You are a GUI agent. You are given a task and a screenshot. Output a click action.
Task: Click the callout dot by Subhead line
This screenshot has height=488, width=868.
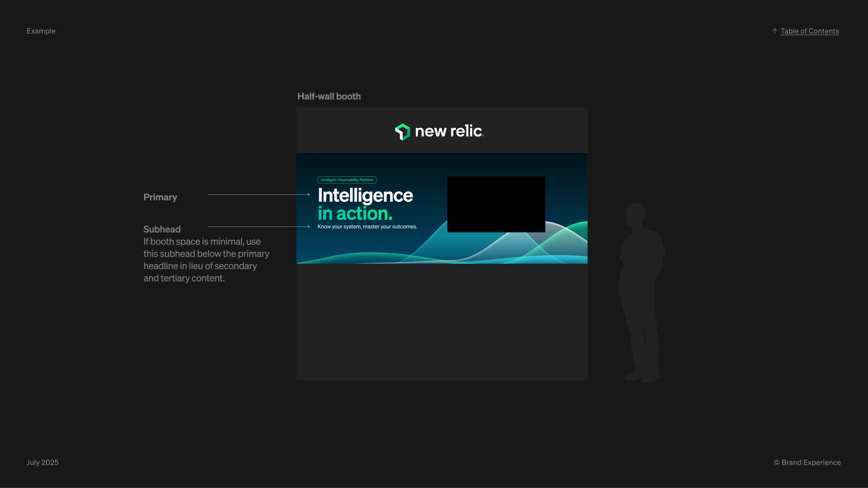(x=309, y=227)
